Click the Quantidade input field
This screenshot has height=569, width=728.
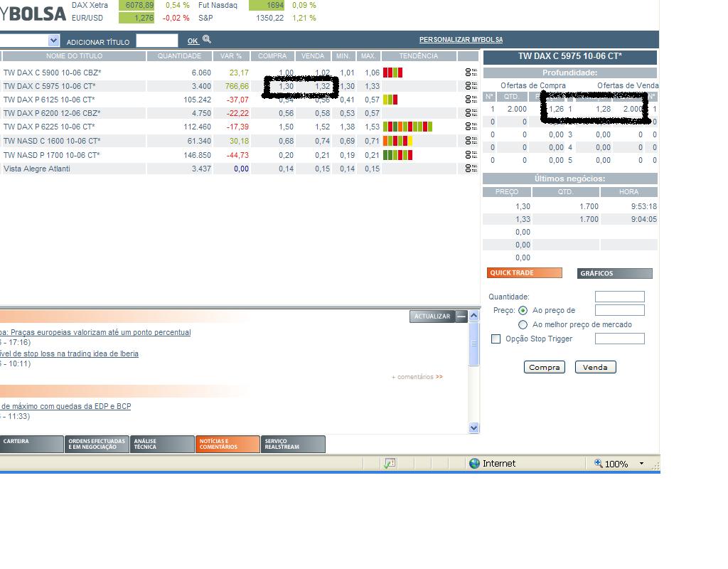click(x=619, y=297)
